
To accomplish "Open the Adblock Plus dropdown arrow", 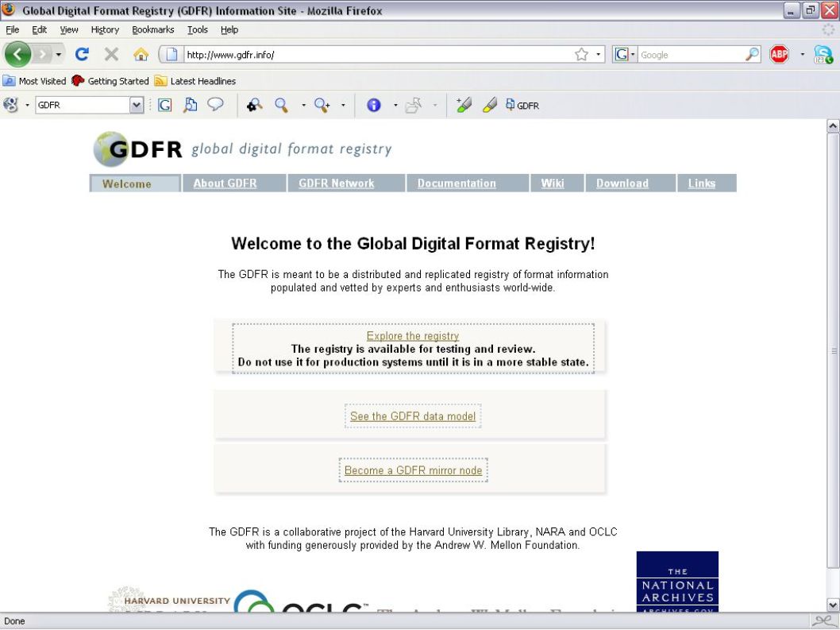I will click(802, 54).
